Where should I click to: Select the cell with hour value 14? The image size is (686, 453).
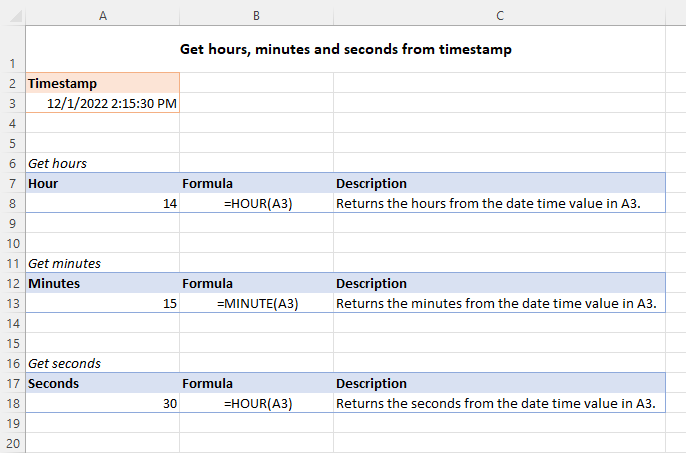tap(102, 203)
